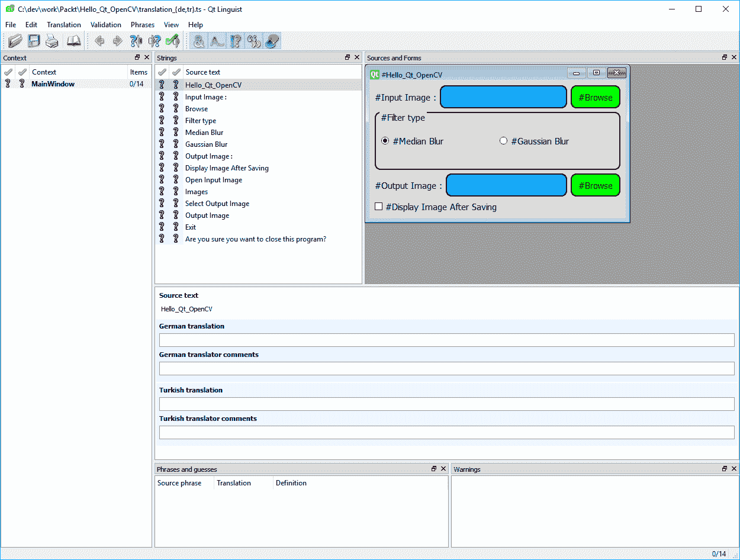Float the Context panel
The width and height of the screenshot is (740, 560).
pyautogui.click(x=137, y=57)
